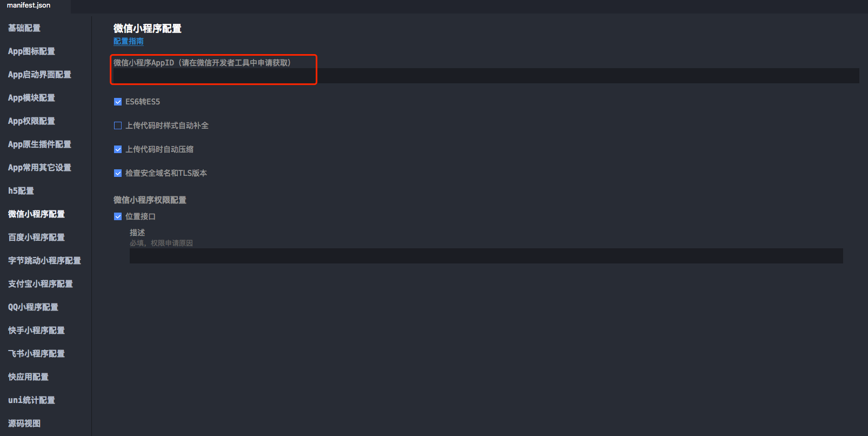Open App图标配置 section
The width and height of the screenshot is (868, 436).
pyautogui.click(x=31, y=51)
